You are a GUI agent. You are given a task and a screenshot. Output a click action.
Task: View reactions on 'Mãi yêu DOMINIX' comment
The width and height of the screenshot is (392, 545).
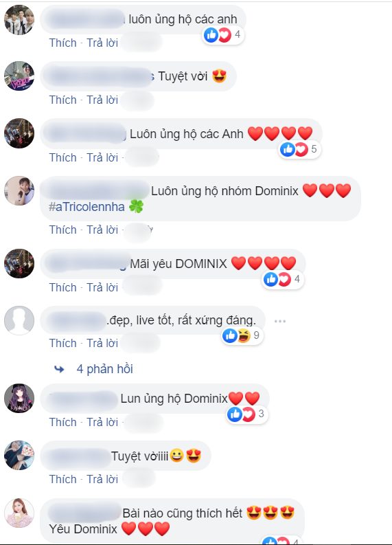click(283, 279)
